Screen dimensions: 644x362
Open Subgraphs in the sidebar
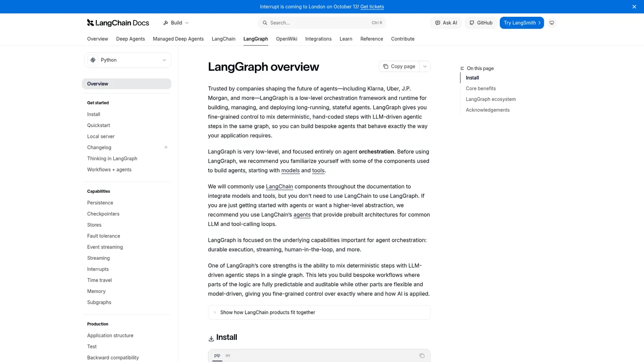click(99, 303)
